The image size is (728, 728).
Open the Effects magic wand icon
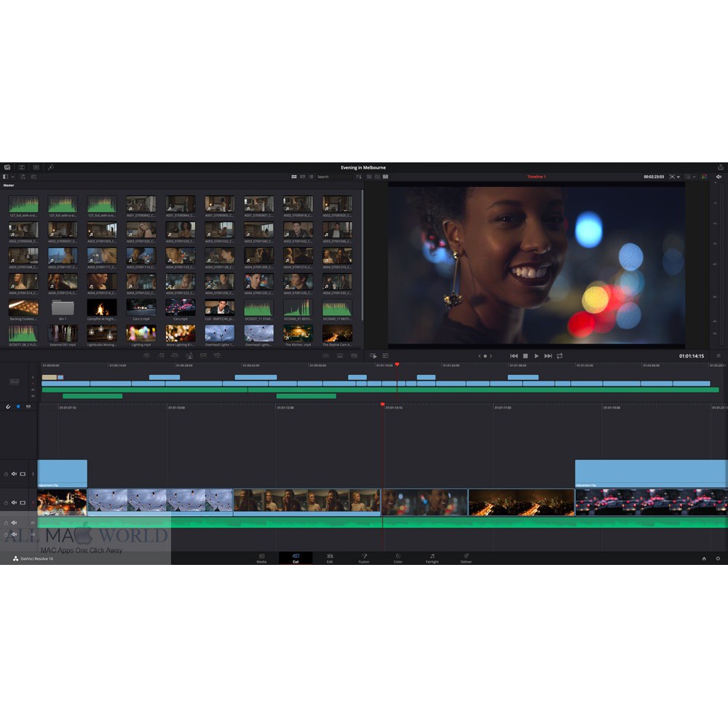pyautogui.click(x=51, y=167)
